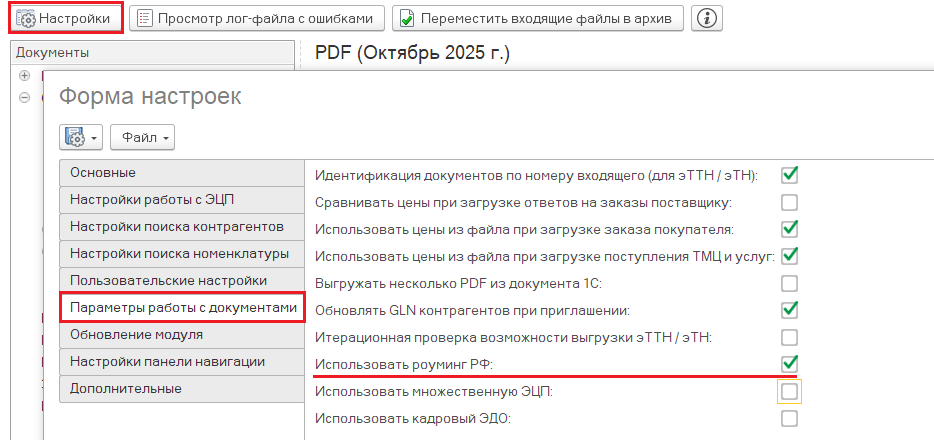Disable Использовать роуминг РФ checkbox
The height and width of the screenshot is (440, 934).
point(789,363)
